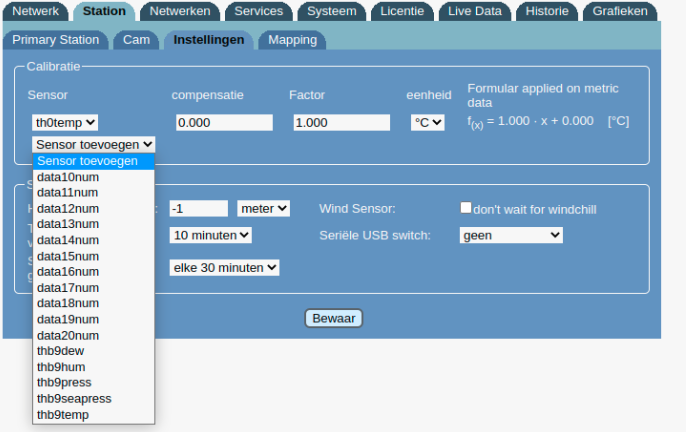Viewport: 686px width, 432px height.
Task: Open the Grafieken tab
Action: (618, 12)
